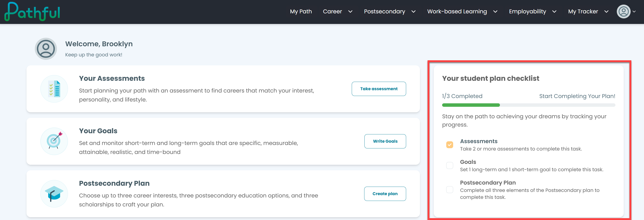Click the Your Goals target icon
Screen dimensions: 644x220
click(54, 141)
